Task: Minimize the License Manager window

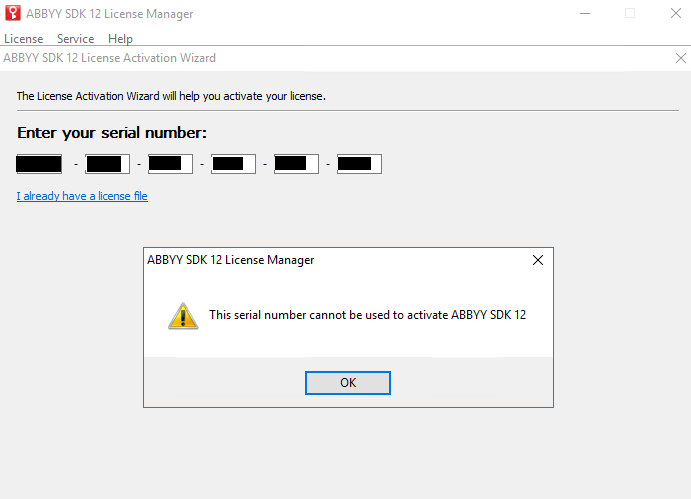Action: pos(585,14)
